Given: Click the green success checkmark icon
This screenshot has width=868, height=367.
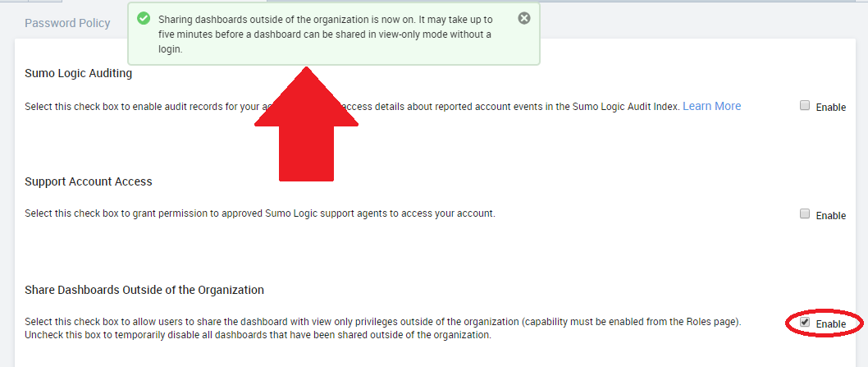Looking at the screenshot, I should click(144, 18).
